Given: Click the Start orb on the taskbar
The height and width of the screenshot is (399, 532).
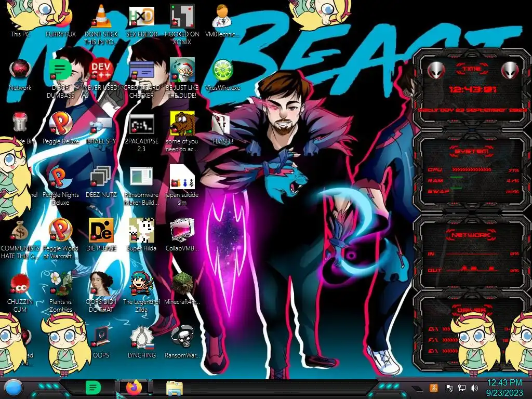Looking at the screenshot, I should tap(13, 388).
